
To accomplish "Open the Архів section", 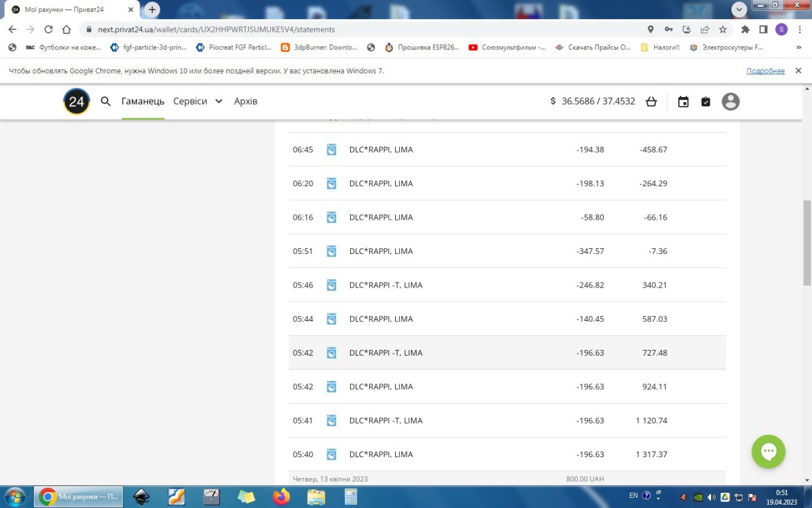I will click(246, 102).
